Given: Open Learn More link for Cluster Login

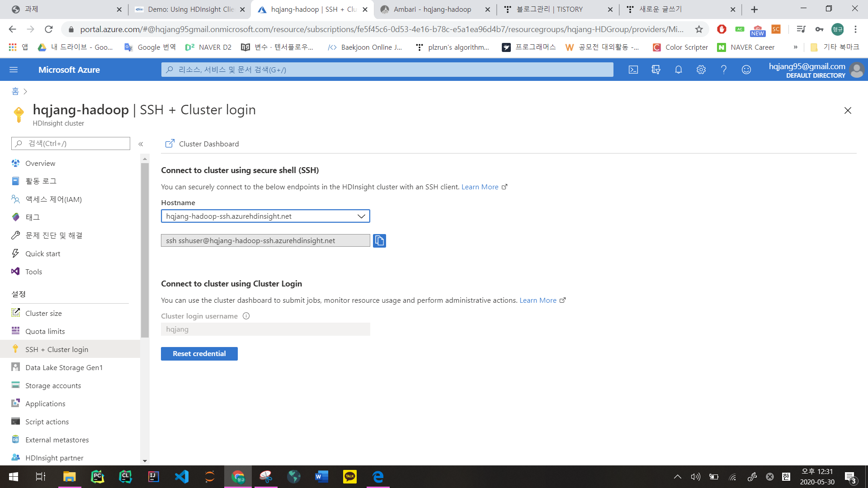Looking at the screenshot, I should (538, 300).
